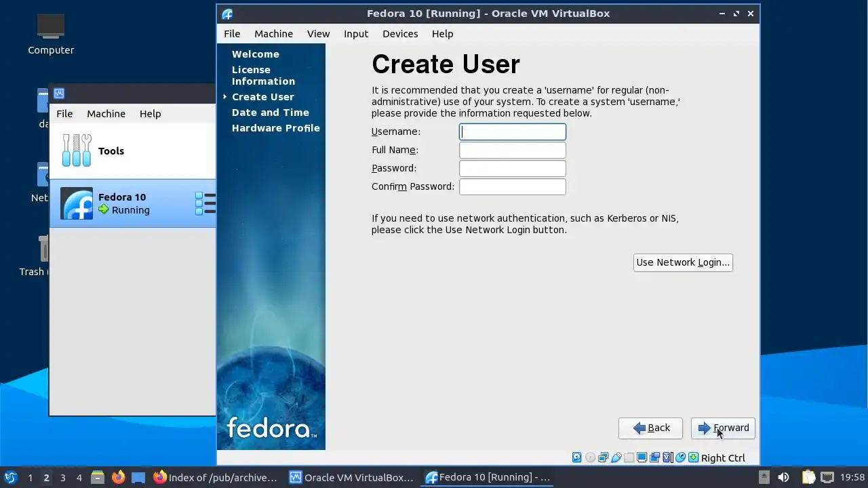Open the Devices menu

tap(400, 34)
